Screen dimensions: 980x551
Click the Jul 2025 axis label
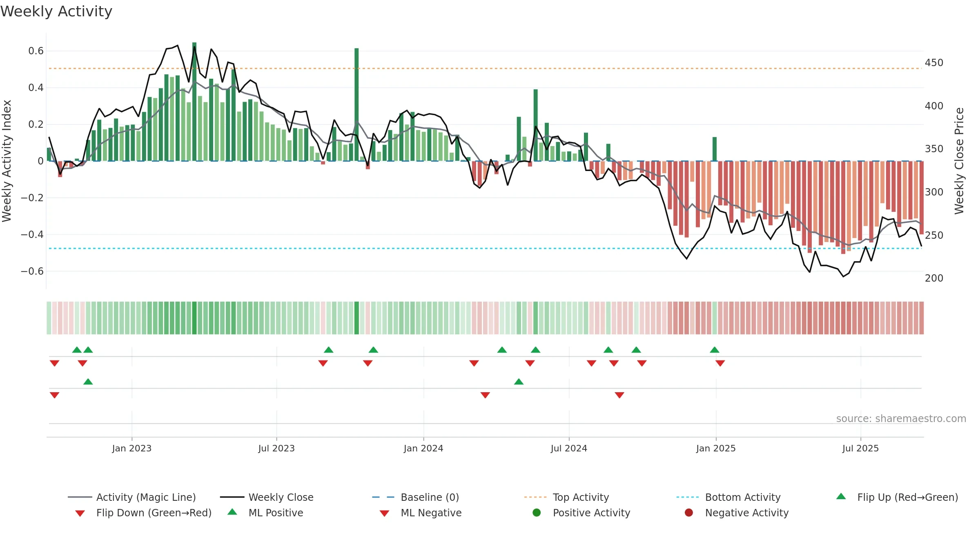tap(860, 449)
